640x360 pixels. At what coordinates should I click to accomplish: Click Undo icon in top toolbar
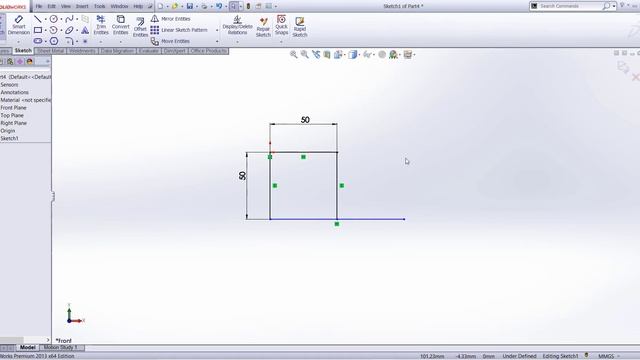(219, 6)
